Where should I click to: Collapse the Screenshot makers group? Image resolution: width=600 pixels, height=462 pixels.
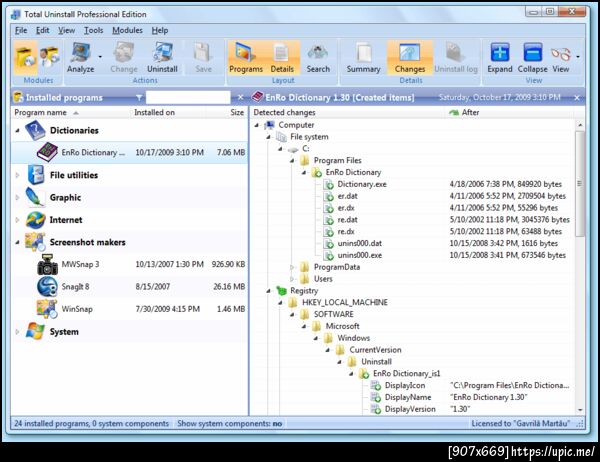pos(18,242)
